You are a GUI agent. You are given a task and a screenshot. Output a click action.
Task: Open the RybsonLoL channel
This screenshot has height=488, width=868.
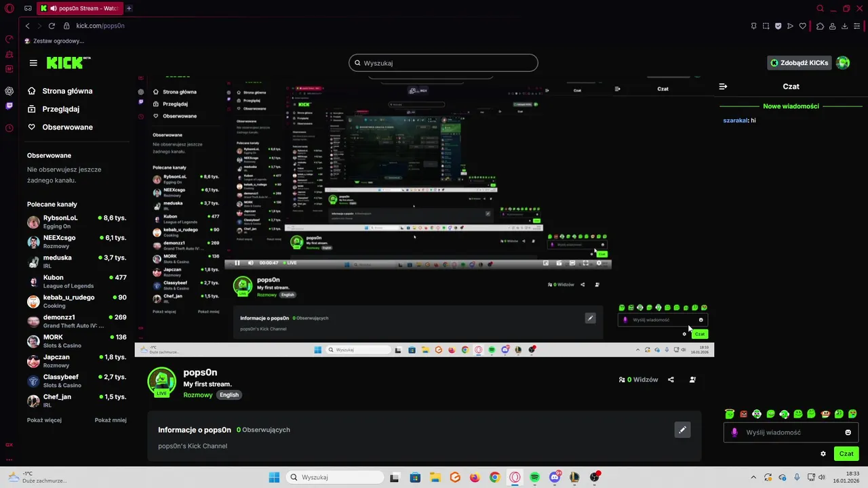pyautogui.click(x=77, y=222)
